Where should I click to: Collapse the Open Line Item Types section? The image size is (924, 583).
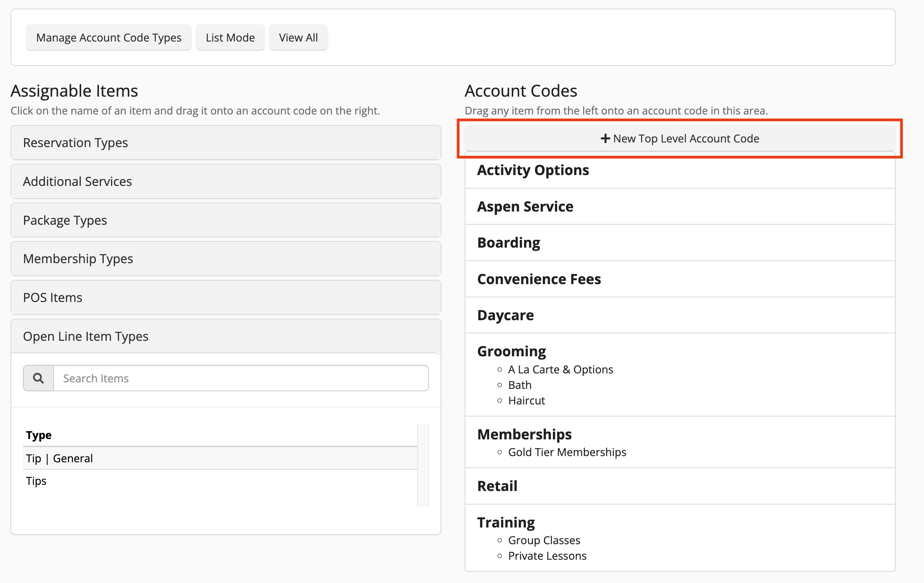(x=226, y=336)
